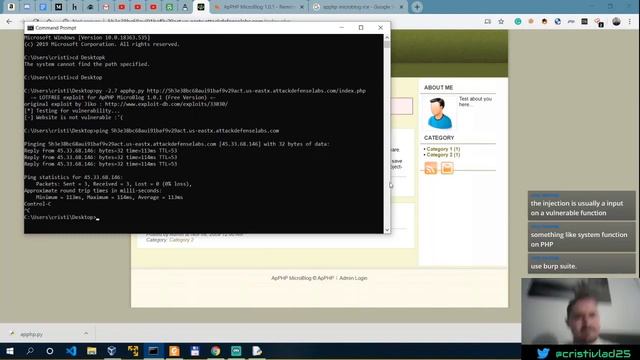The height and width of the screenshot is (360, 640).
Task: Click 'The system cannot find the path specified' line
Action: click(87, 64)
